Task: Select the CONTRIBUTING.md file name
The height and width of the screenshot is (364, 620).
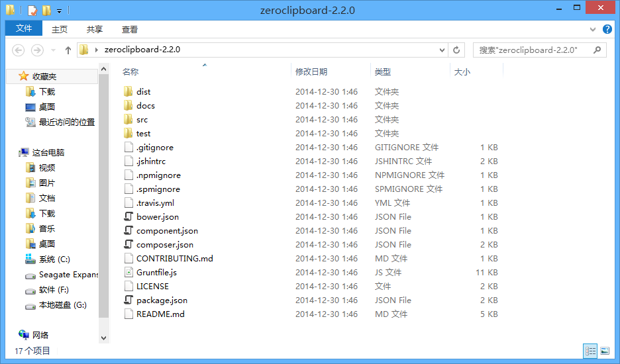Action: click(175, 259)
